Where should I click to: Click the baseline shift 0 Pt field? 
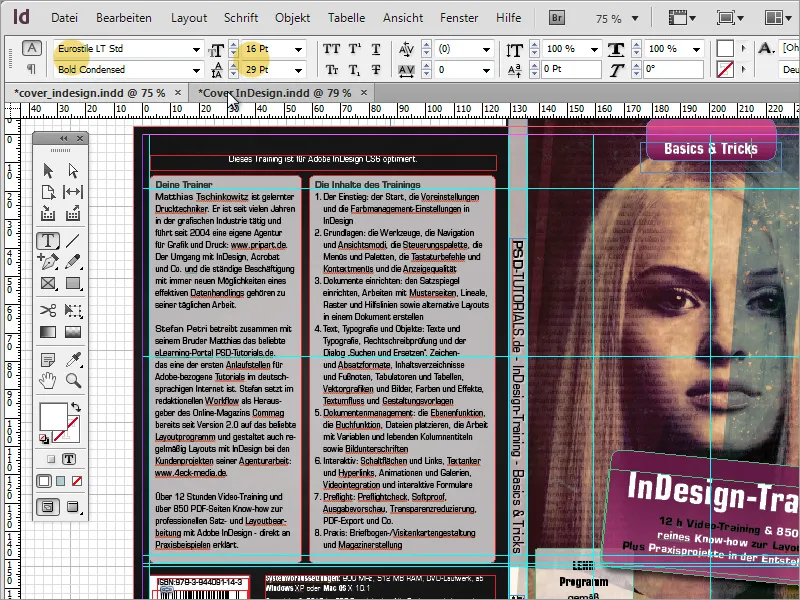(571, 69)
